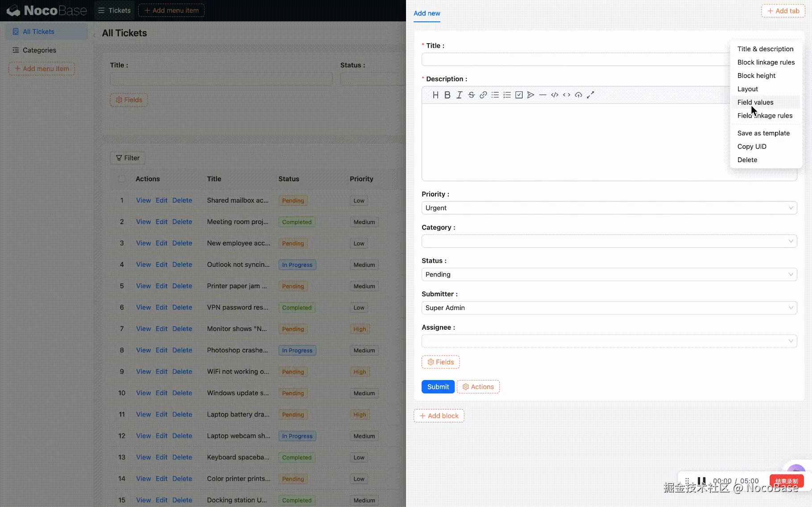Select Title & description menu option
Viewport: 812px width, 507px height.
pyautogui.click(x=765, y=49)
